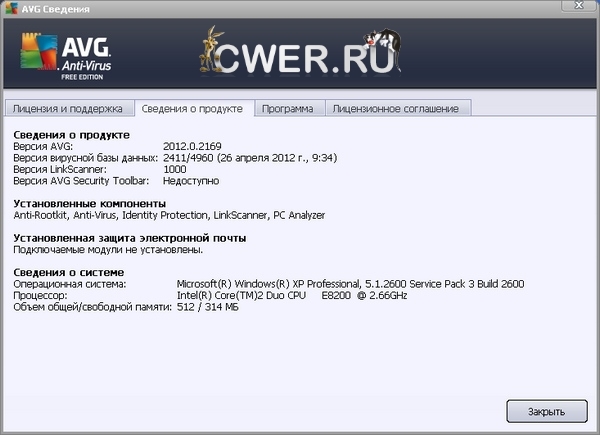Click the virus database version 2411/4960 value

click(263, 158)
